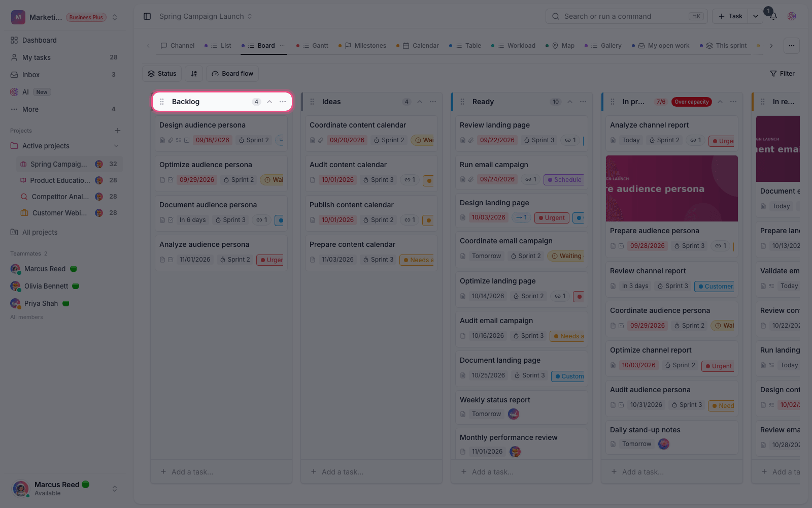The image size is (812, 508).
Task: Open the Inbox in sidebar
Action: tap(64, 75)
